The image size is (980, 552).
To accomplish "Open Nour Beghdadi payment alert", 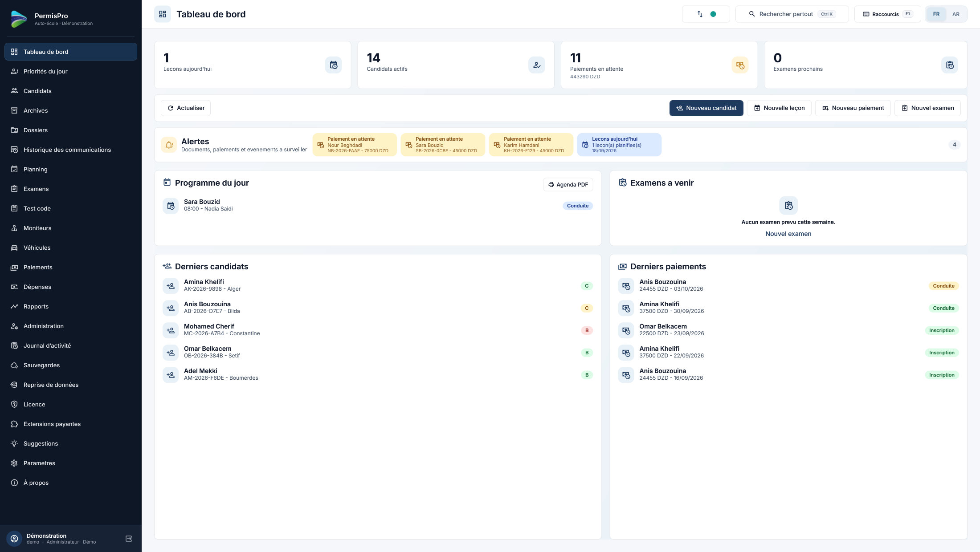I will pos(355,145).
